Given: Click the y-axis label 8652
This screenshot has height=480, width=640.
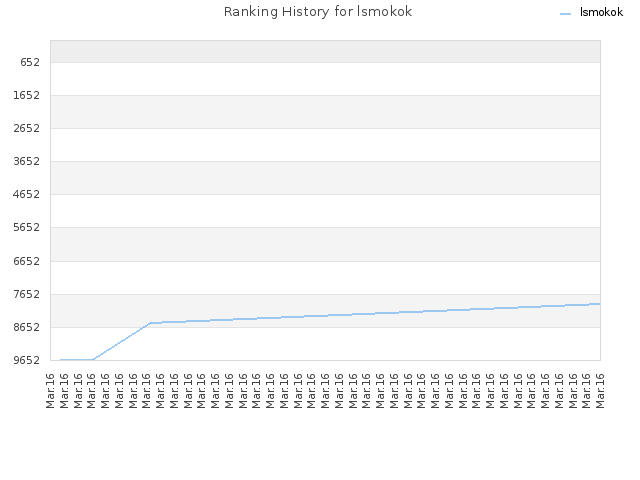Looking at the screenshot, I should click(x=27, y=327).
